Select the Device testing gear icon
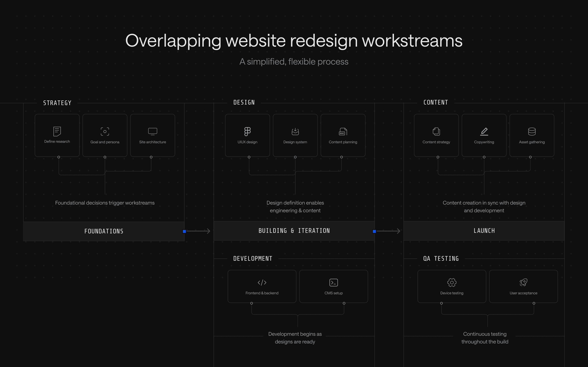This screenshot has height=367, width=588. [x=452, y=283]
